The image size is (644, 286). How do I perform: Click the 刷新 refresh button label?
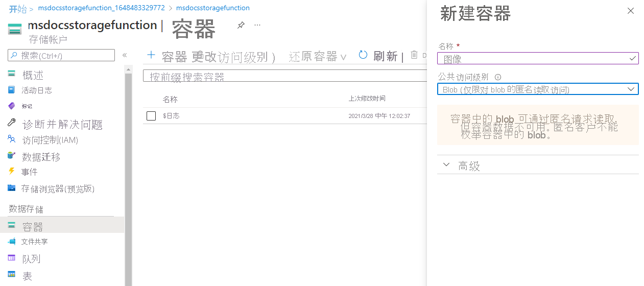coord(385,56)
